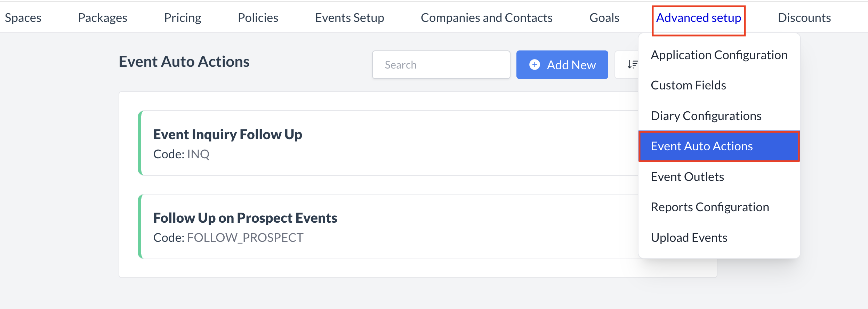Click inside the Search field
Image resolution: width=868 pixels, height=309 pixels.
pos(441,64)
